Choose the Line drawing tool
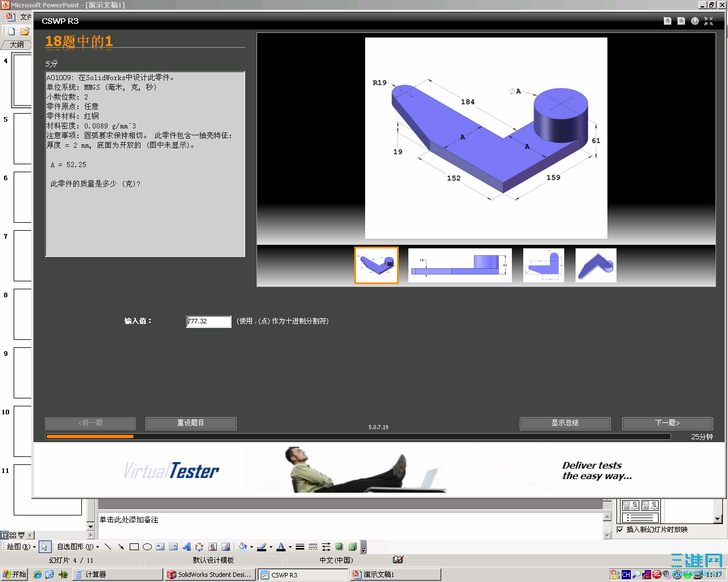The height and width of the screenshot is (582, 728). pyautogui.click(x=108, y=547)
